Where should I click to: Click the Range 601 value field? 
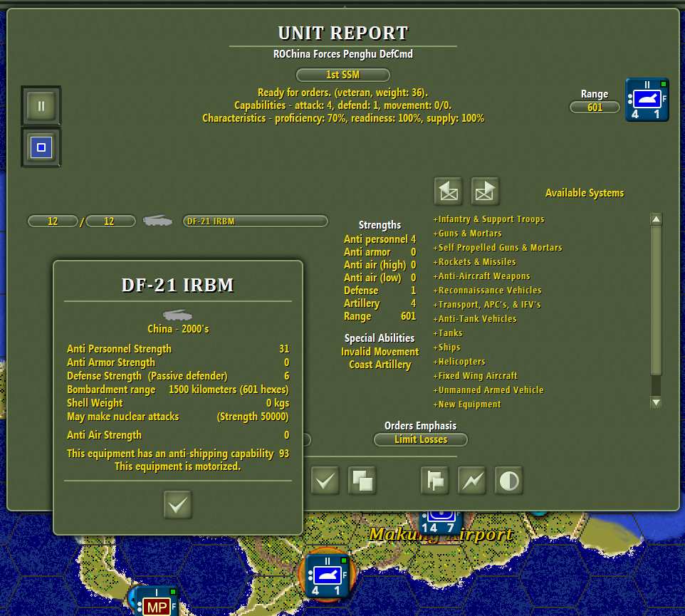point(595,108)
